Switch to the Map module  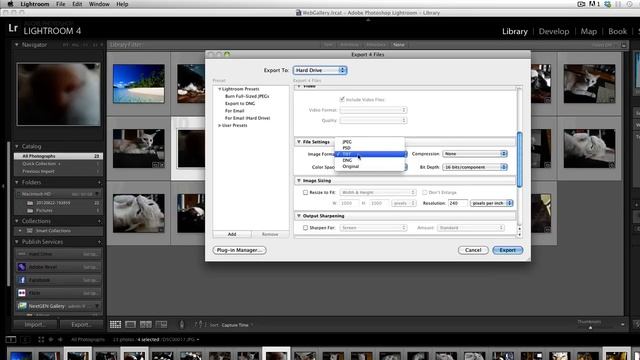589,31
